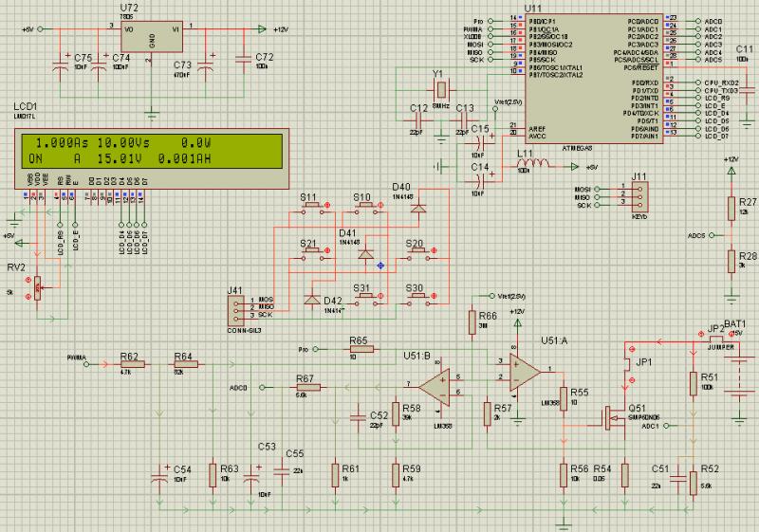This screenshot has height=532, width=759.
Task: Click the RV2 potentiometer
Action: (x=38, y=286)
